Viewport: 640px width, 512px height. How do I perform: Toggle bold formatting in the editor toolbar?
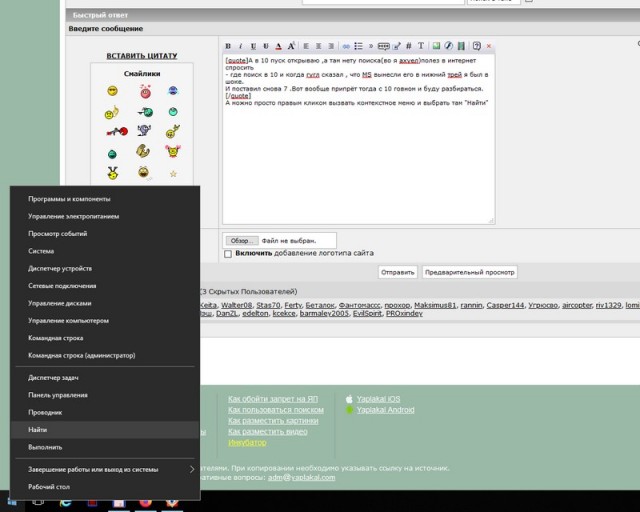[228, 46]
